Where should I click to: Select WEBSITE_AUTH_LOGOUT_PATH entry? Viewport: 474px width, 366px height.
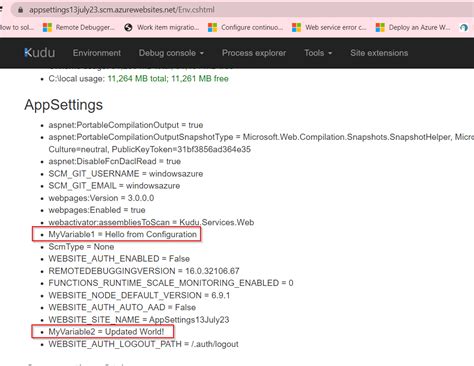pyautogui.click(x=143, y=344)
